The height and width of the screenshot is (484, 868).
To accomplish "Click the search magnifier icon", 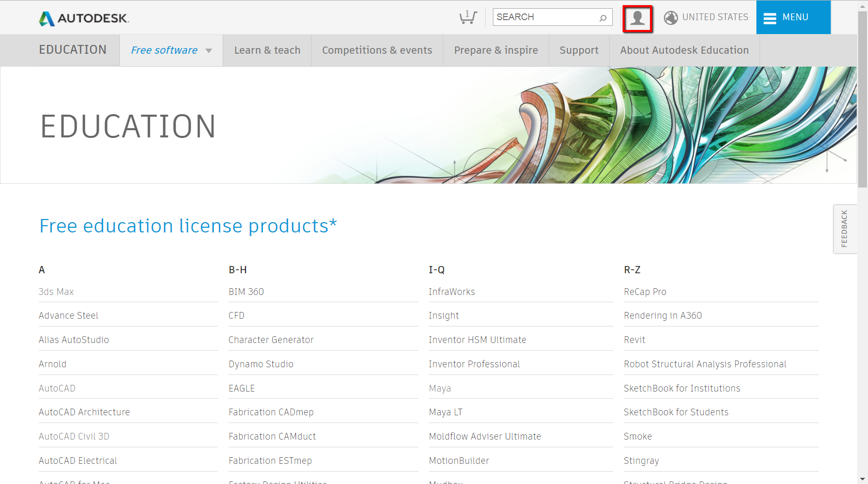I will click(x=603, y=18).
